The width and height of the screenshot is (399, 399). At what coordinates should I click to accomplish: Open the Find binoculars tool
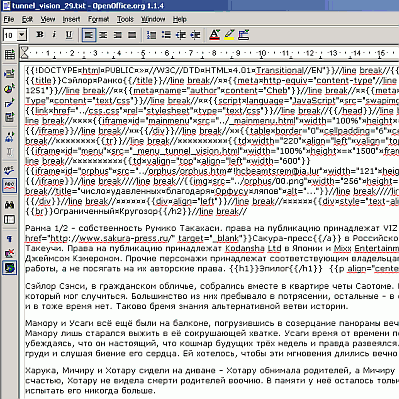(x=9, y=205)
